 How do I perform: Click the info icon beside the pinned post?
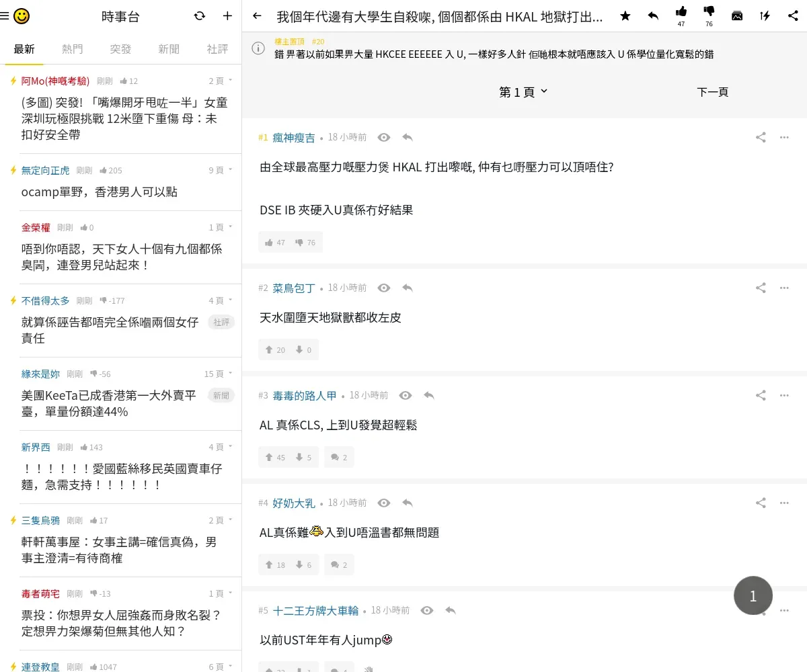[258, 48]
